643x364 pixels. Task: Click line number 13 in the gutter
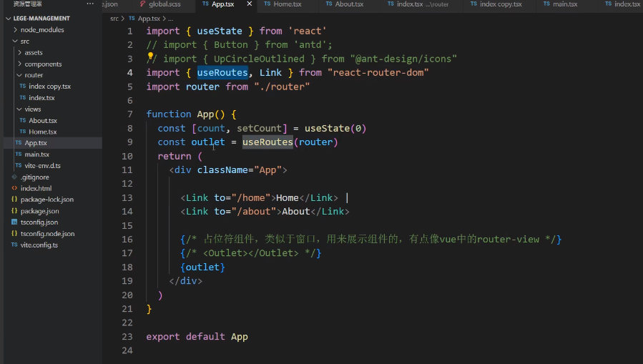127,198
